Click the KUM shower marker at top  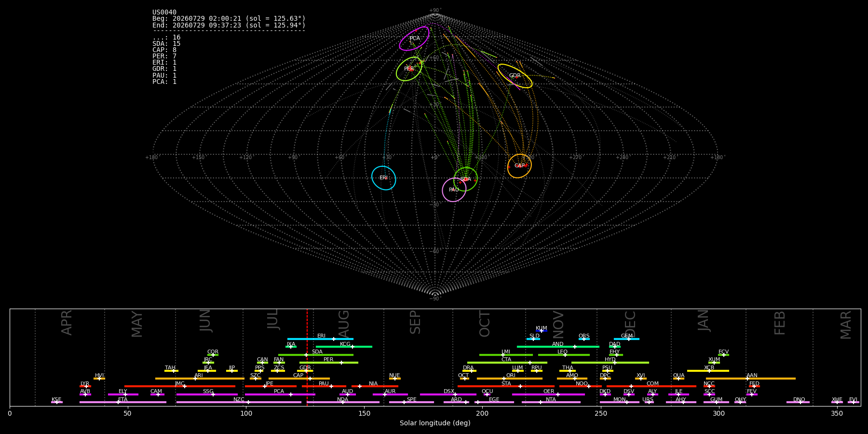[x=542, y=331]
